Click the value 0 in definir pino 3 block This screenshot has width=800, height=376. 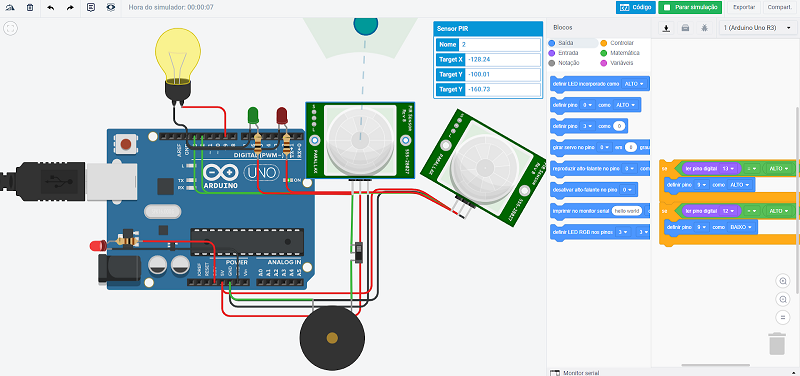pos(619,126)
